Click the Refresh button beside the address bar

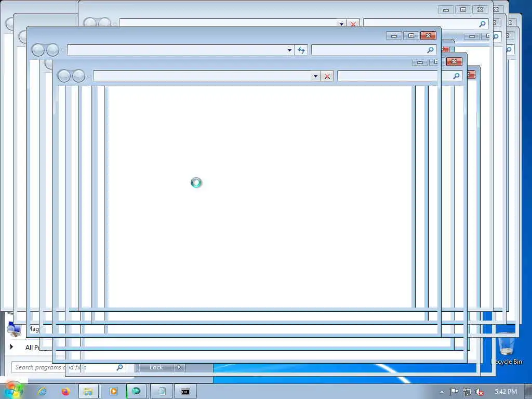click(x=301, y=50)
